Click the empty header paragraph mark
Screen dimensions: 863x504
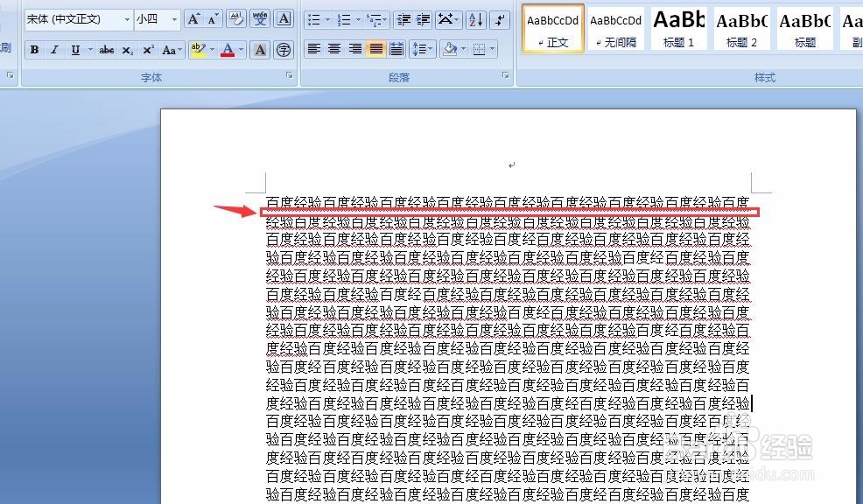[512, 165]
